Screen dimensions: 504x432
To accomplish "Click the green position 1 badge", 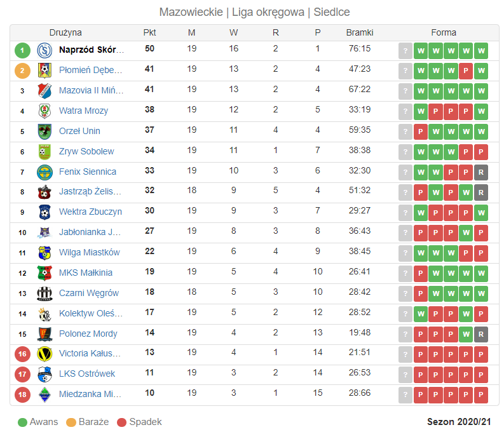I will [x=22, y=50].
